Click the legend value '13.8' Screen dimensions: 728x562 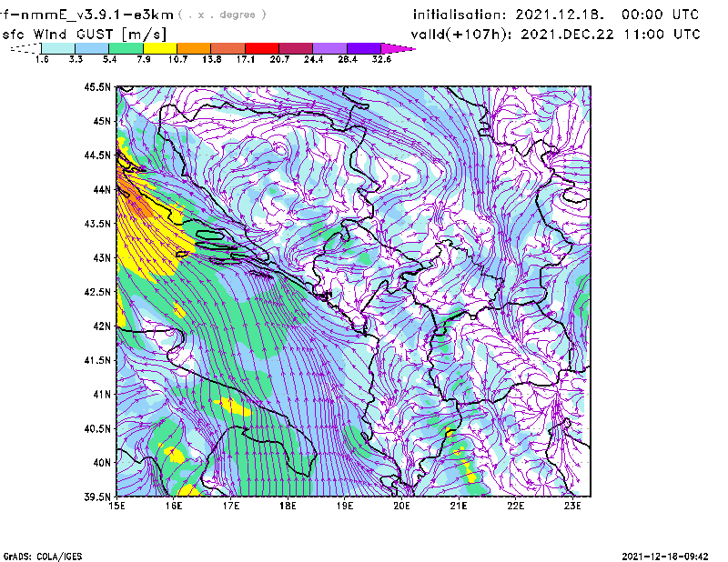[212, 59]
